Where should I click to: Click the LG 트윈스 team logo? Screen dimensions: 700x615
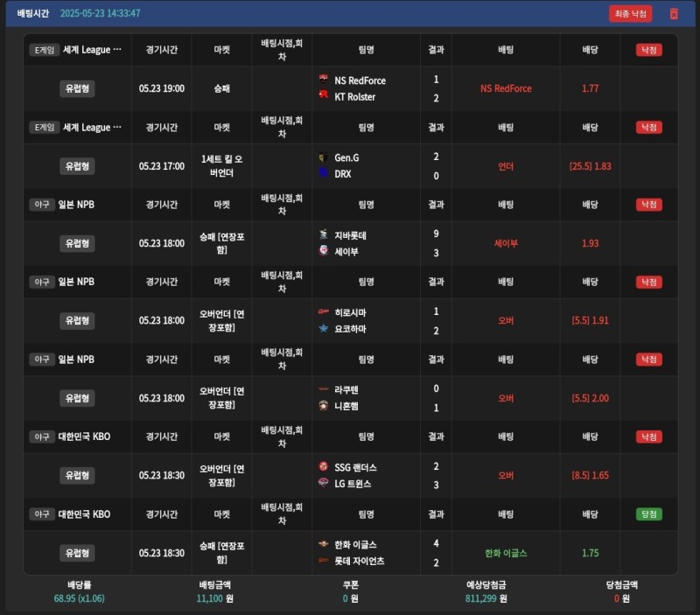(x=324, y=483)
